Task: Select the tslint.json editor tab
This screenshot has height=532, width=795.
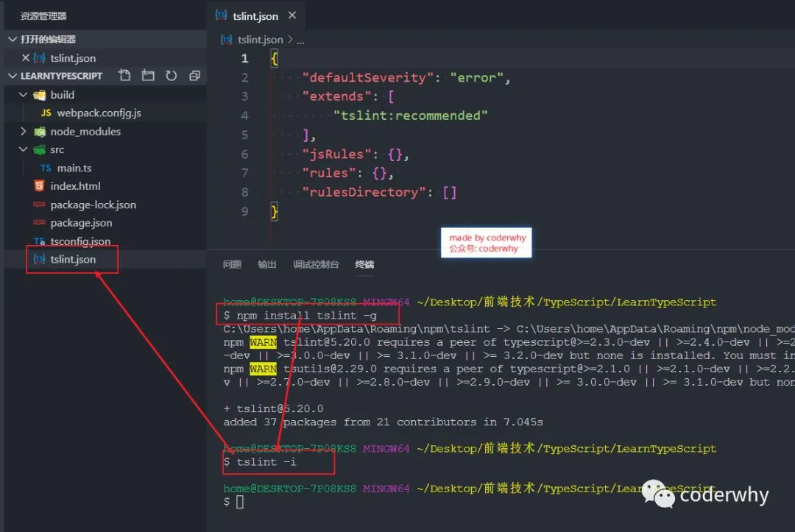Action: click(255, 15)
